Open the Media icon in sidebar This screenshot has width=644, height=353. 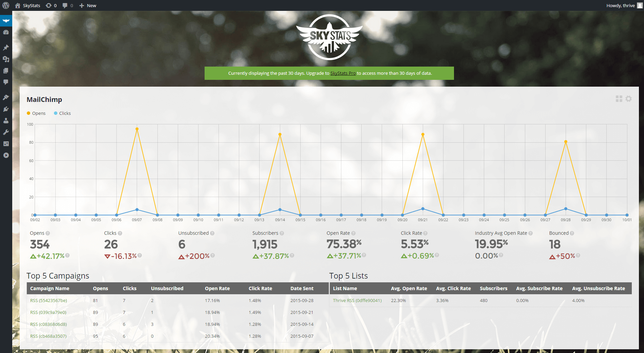[x=6, y=59]
